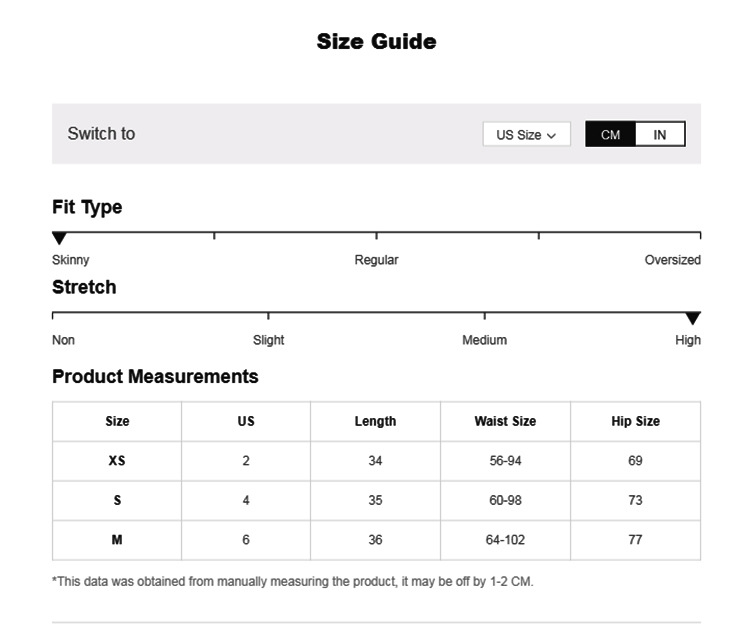This screenshot has width=750, height=641.
Task: Click the Skinny fit marker triangle
Action: click(59, 239)
